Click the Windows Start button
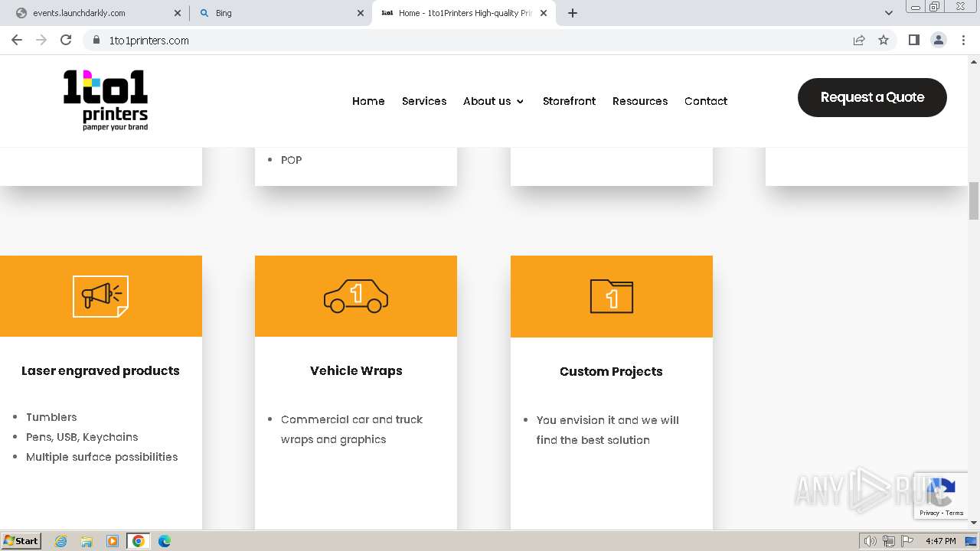 pos(21,541)
